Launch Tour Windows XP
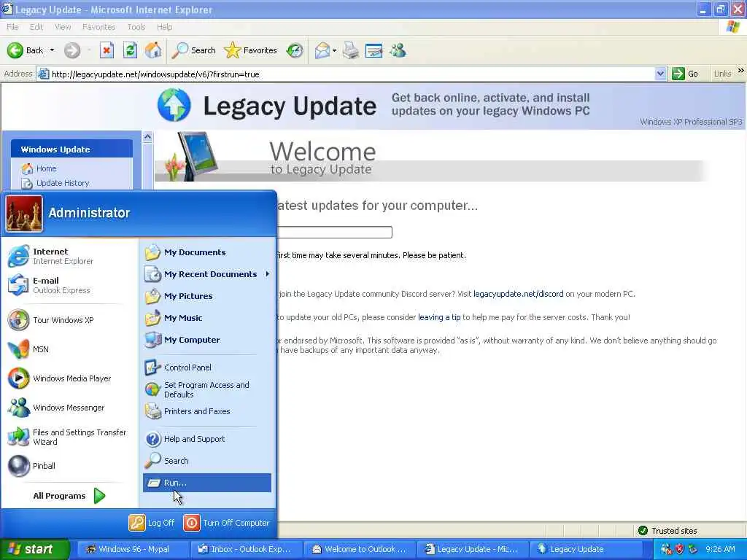Viewport: 747px width, 560px height. tap(69, 320)
